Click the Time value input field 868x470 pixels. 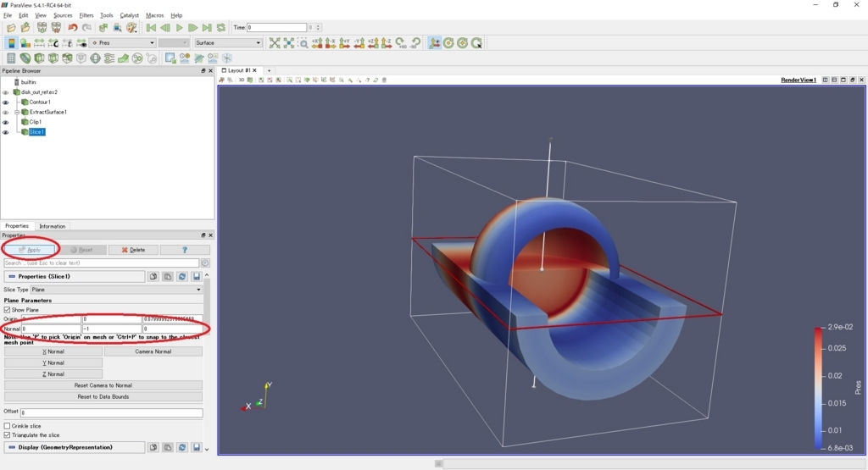click(x=276, y=28)
